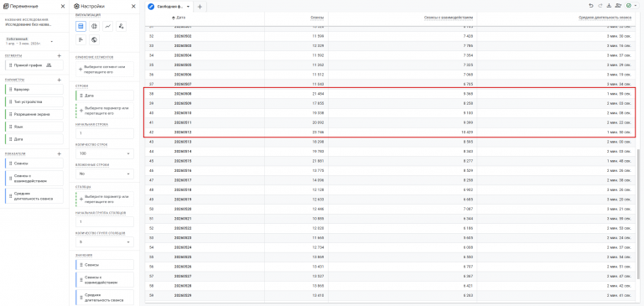
Task: Select the Сеансы metric in Переменные
Action: coord(34,163)
